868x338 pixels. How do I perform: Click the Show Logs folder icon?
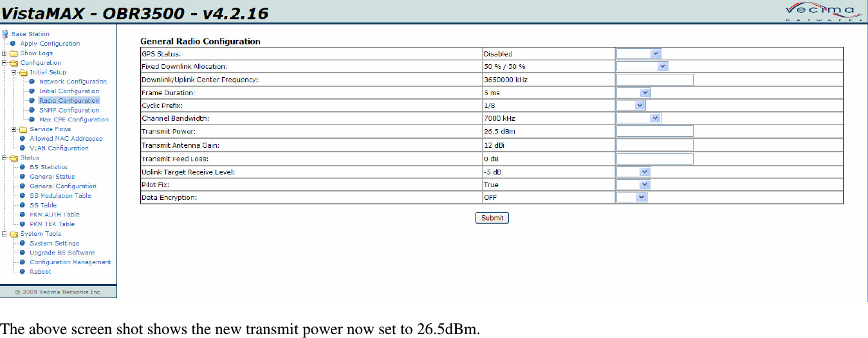[14, 53]
